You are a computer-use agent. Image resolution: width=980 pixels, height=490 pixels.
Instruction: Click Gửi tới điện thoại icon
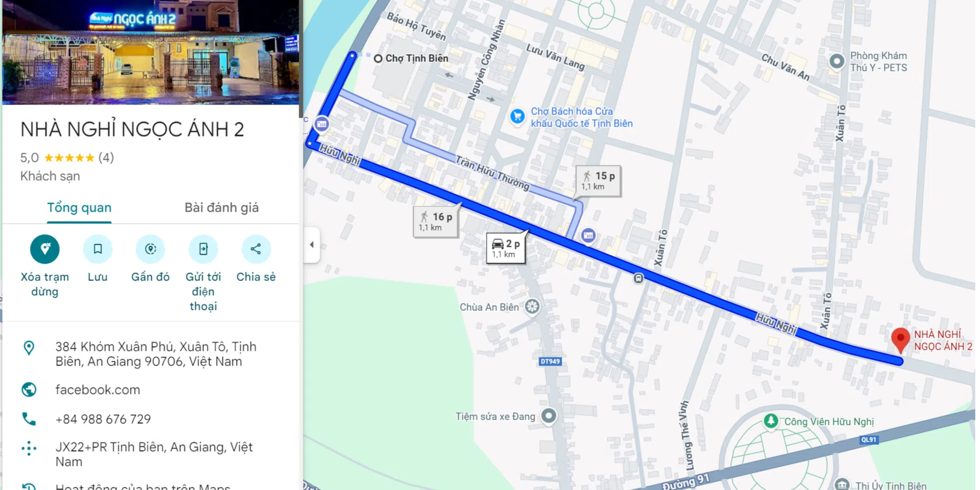203,249
